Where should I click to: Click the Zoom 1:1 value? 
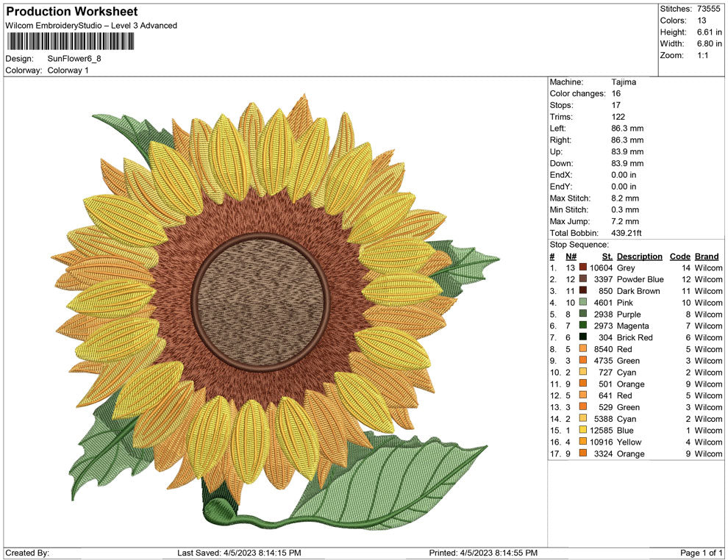pos(702,56)
